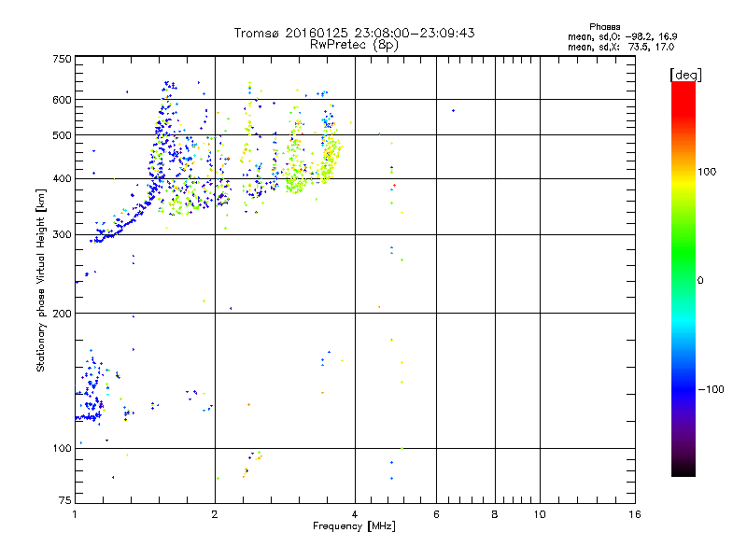Click the y-axis tick label '600'
The height and width of the screenshot is (560, 747).
(x=62, y=100)
